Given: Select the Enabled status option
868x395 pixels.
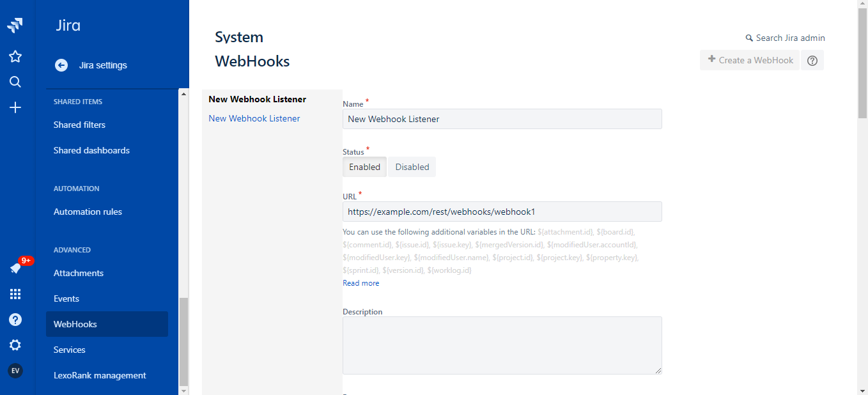Looking at the screenshot, I should click(x=364, y=167).
